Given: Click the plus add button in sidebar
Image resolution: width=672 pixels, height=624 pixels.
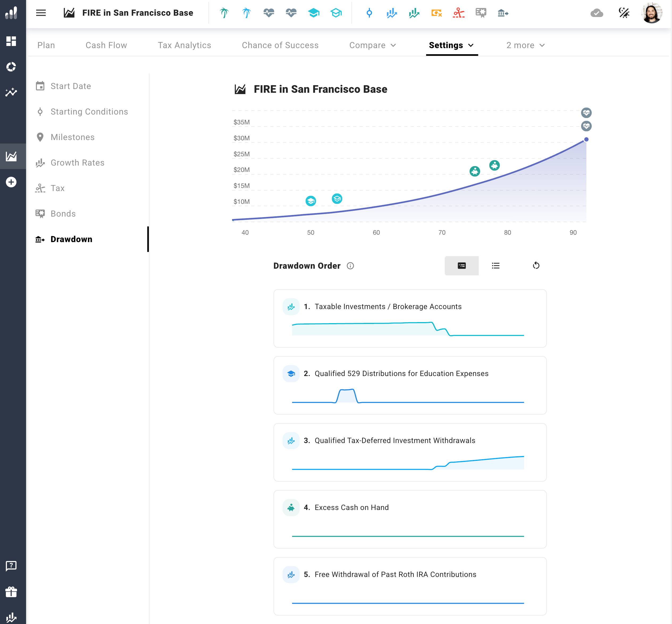Looking at the screenshot, I should (11, 182).
